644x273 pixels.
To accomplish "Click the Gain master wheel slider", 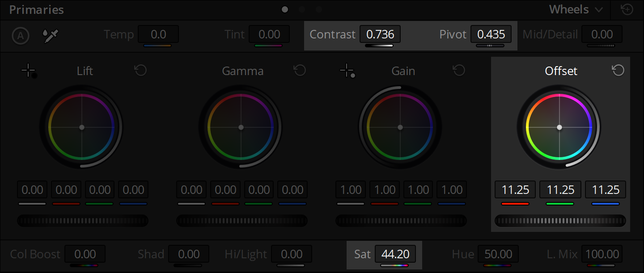I will click(x=401, y=221).
